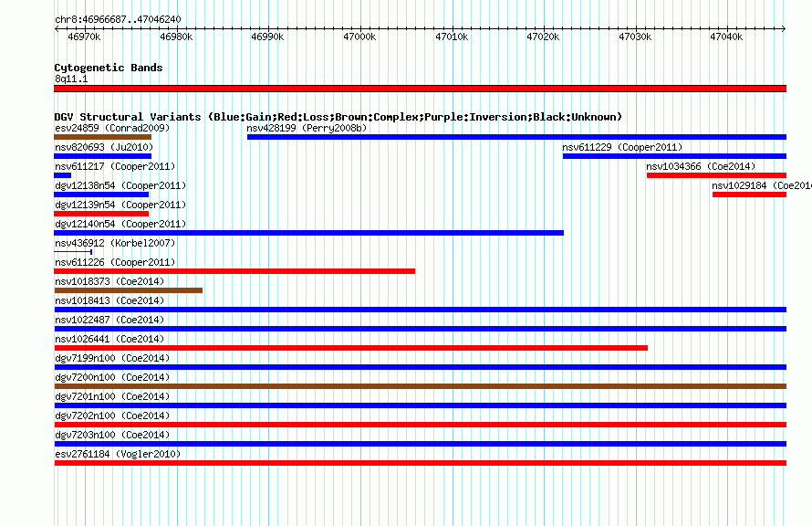The image size is (812, 526).
Task: Click the blue dgv12140n54 gain bar
Action: [308, 233]
